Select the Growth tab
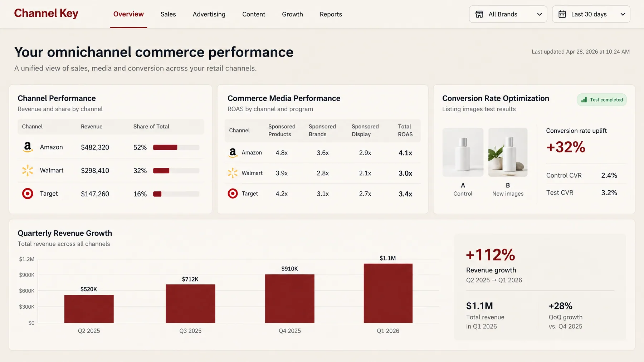 pos(292,14)
